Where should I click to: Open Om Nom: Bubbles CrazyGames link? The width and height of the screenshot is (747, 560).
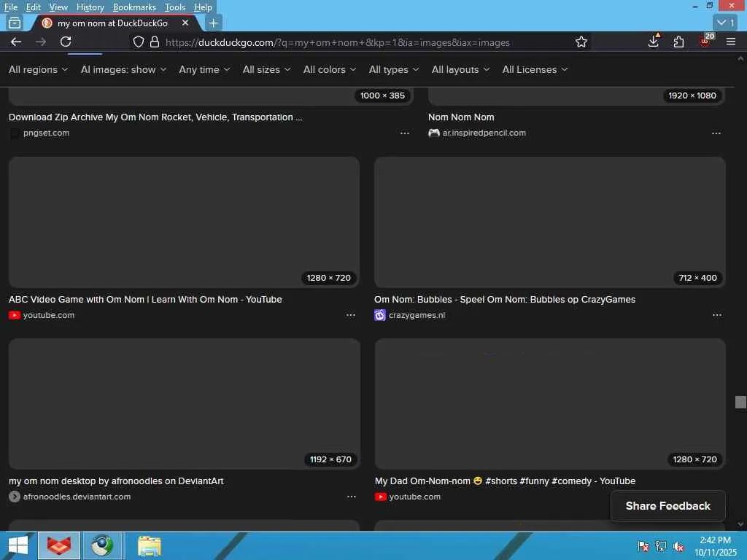(505, 300)
